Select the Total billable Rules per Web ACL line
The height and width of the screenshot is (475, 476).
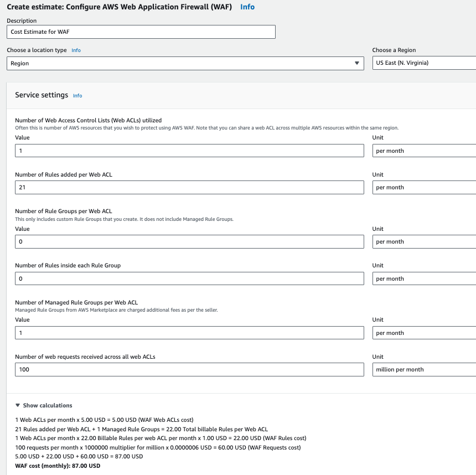click(142, 429)
